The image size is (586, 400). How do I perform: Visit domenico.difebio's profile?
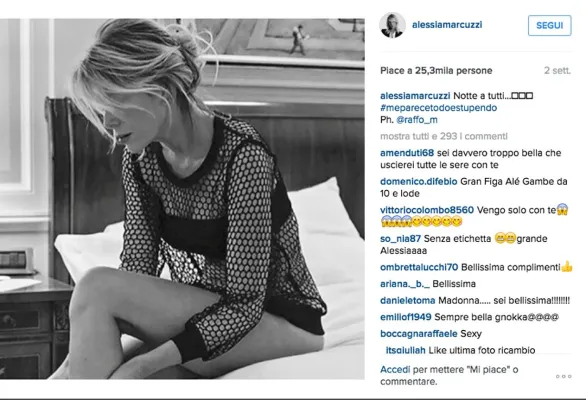pyautogui.click(x=419, y=181)
